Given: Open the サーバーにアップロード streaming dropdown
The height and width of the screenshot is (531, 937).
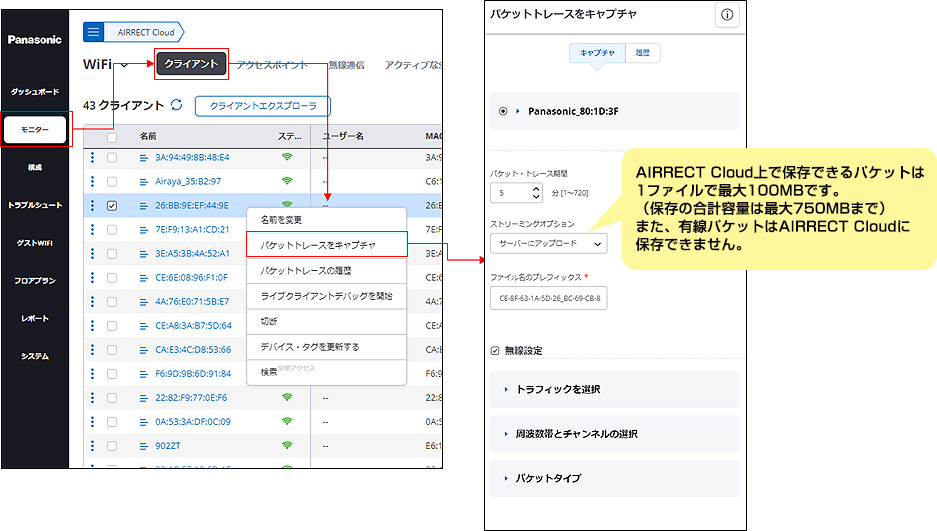Looking at the screenshot, I should 549,244.
